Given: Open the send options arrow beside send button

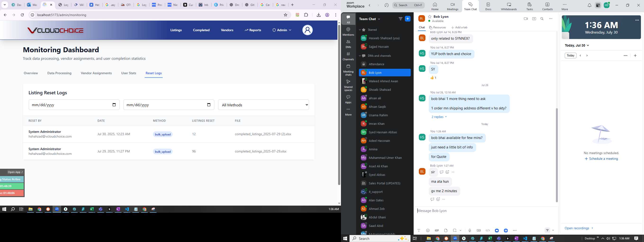Looking at the screenshot, I should (x=553, y=230).
